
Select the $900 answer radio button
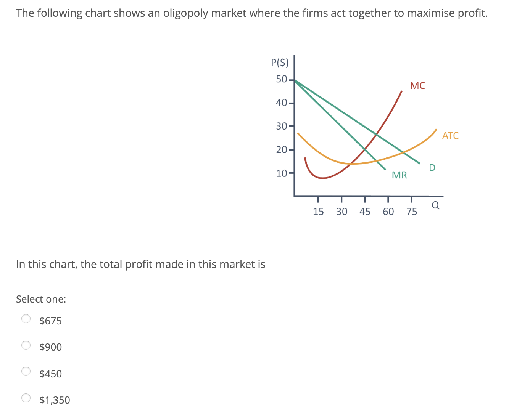point(26,345)
